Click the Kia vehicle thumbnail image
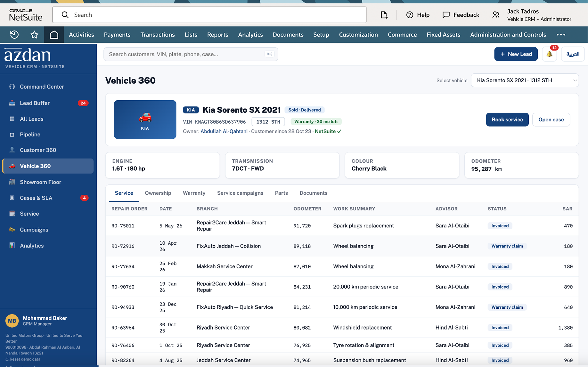The height and width of the screenshot is (367, 588). coord(145,119)
